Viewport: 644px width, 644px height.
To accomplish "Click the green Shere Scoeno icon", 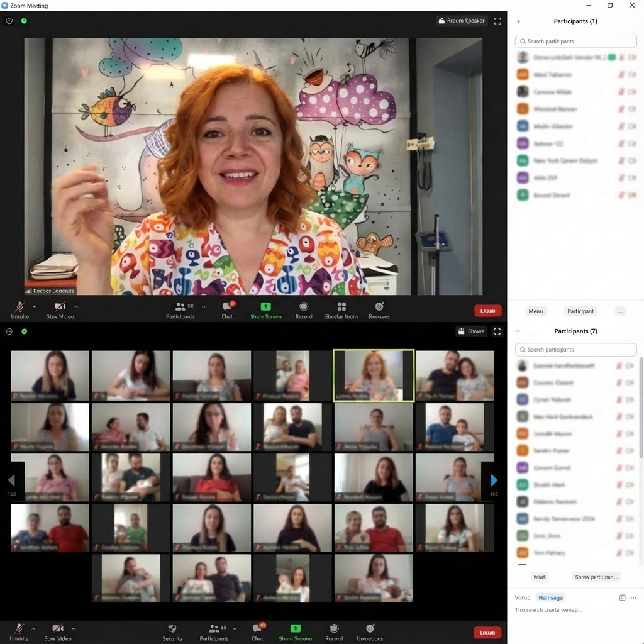I will 296,628.
